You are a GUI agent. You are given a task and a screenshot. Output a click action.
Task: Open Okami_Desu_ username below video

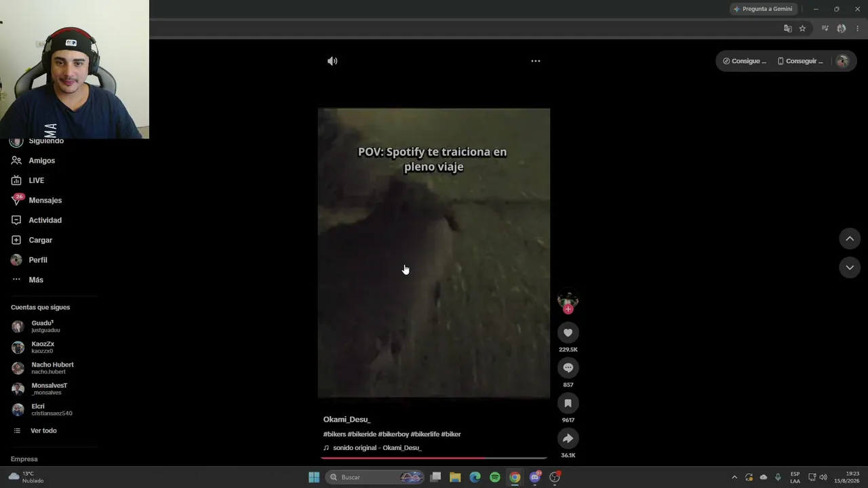coord(347,420)
